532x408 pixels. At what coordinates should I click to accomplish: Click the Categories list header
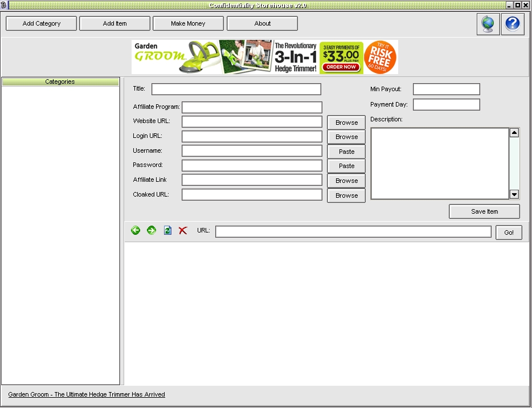pos(60,82)
